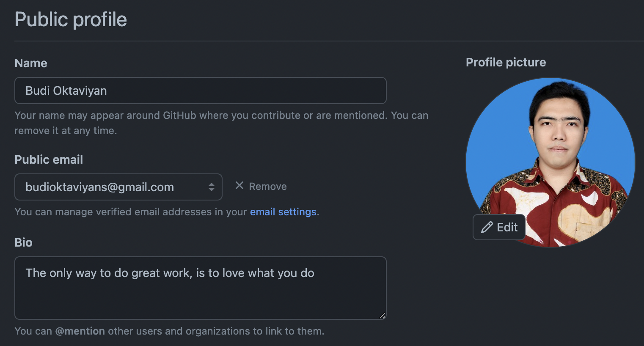Viewport: 644px width, 346px height.
Task: Click the up-down arrows in email selector
Action: 211,187
